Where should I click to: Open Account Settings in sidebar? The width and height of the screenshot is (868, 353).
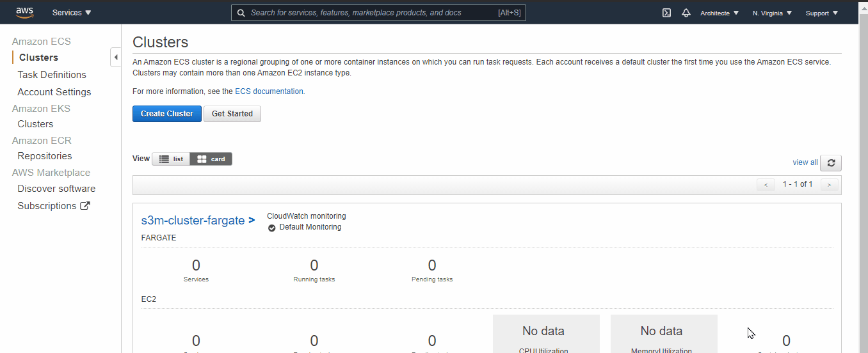pos(54,92)
